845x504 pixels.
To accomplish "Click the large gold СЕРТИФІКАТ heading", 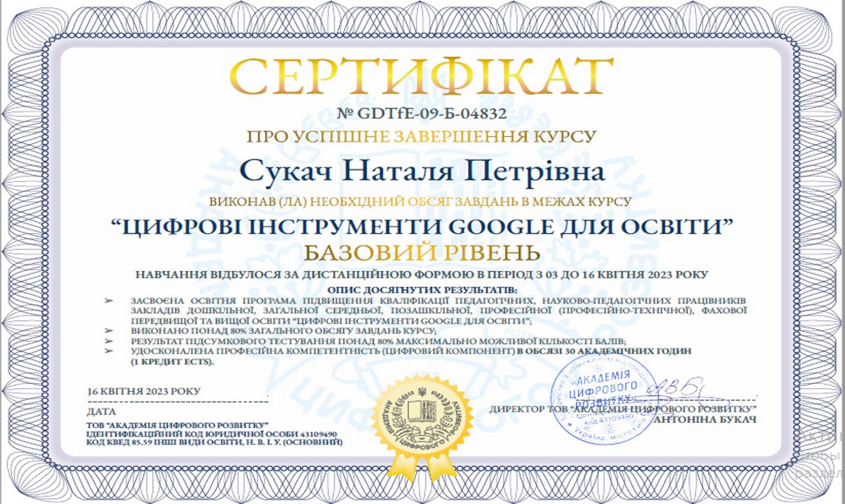I will tap(422, 77).
